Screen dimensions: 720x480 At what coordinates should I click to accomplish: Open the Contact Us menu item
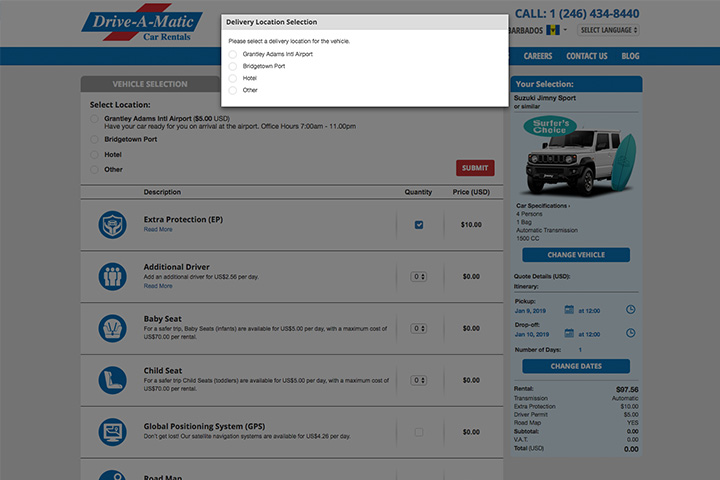pyautogui.click(x=586, y=56)
